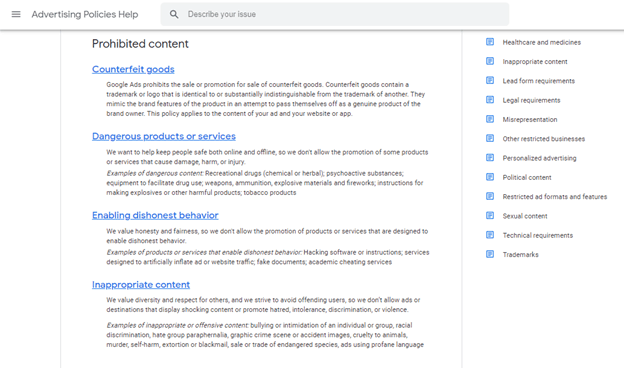Screen dimensions: 624x368
Task: Click text 'Examples of dangerous content'
Action: point(155,173)
